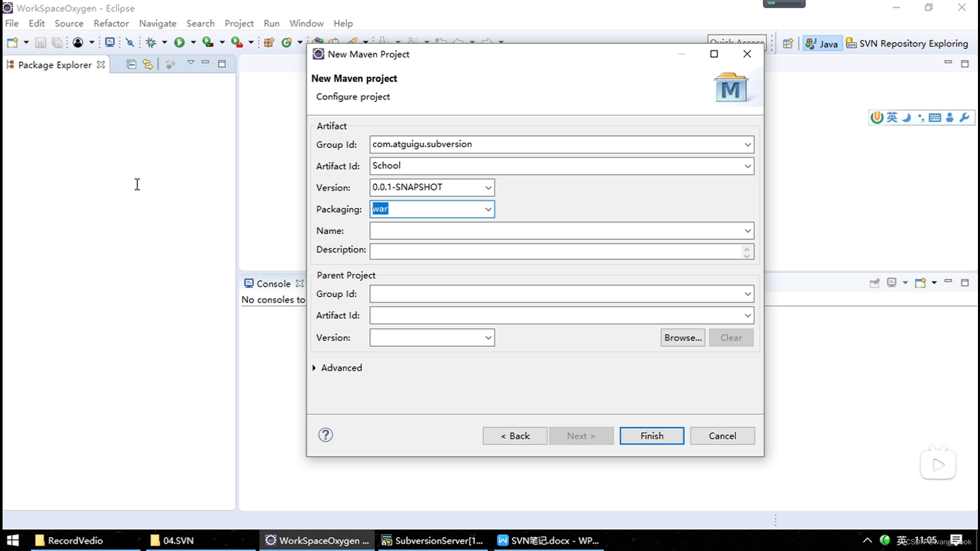
Task: Open the Packaging dropdown to change type
Action: (489, 209)
